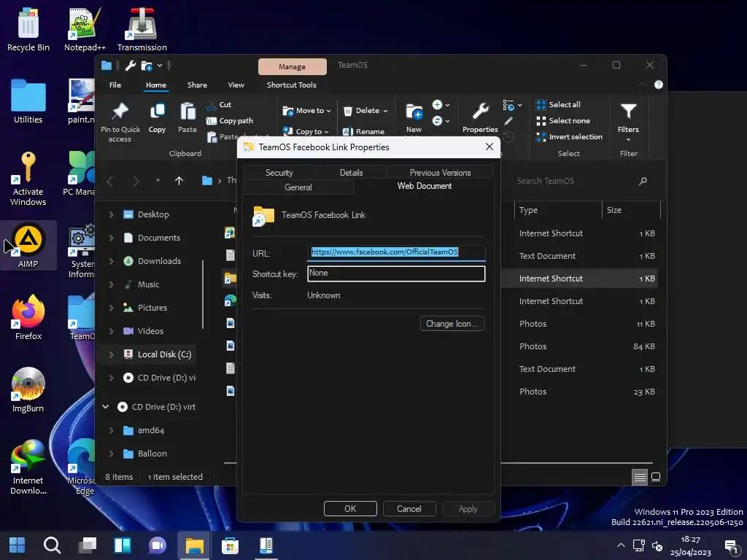
Task: Launch Firefox from the desktop
Action: [x=28, y=318]
